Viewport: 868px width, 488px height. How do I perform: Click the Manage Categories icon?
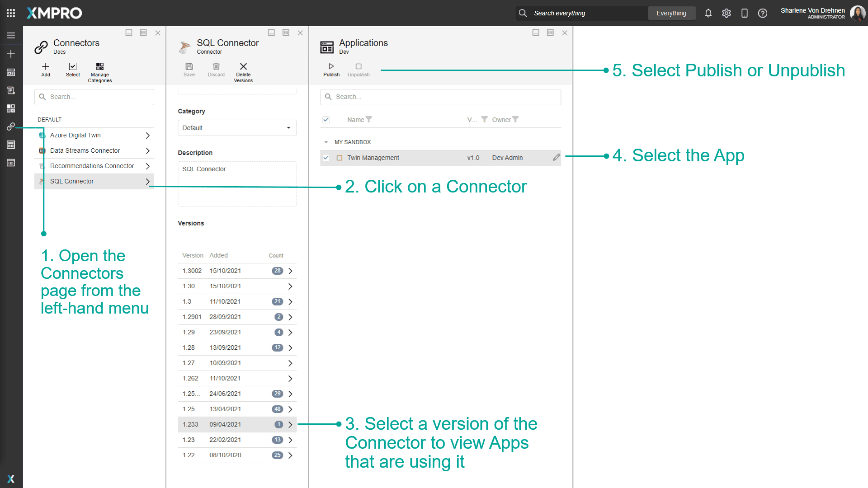coord(100,67)
